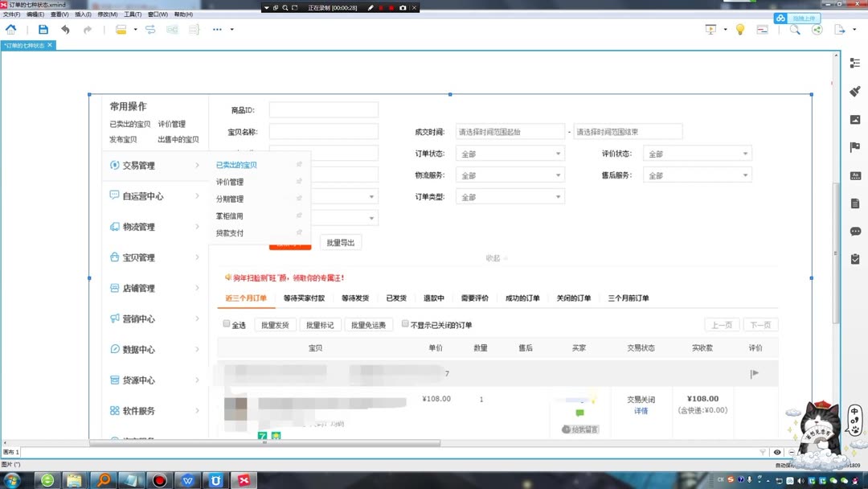
Task: Click the 批量导出 button
Action: pyautogui.click(x=339, y=242)
